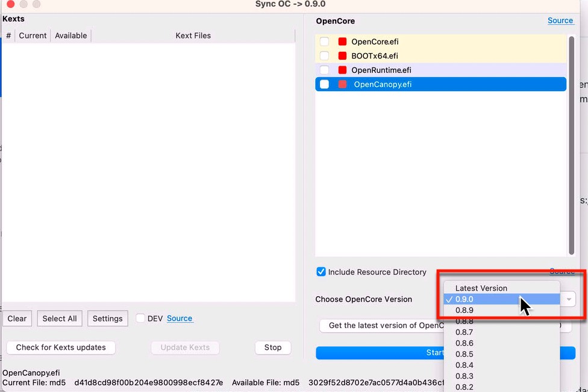Tick the BOOTx64.efi checkbox
Viewport: 588px width, 392px height.
(x=324, y=55)
